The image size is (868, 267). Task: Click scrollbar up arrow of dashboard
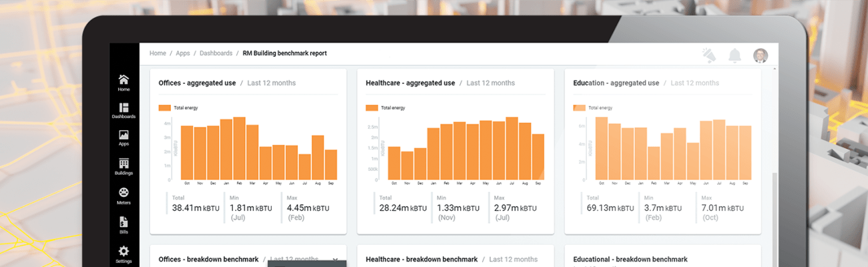775,68
